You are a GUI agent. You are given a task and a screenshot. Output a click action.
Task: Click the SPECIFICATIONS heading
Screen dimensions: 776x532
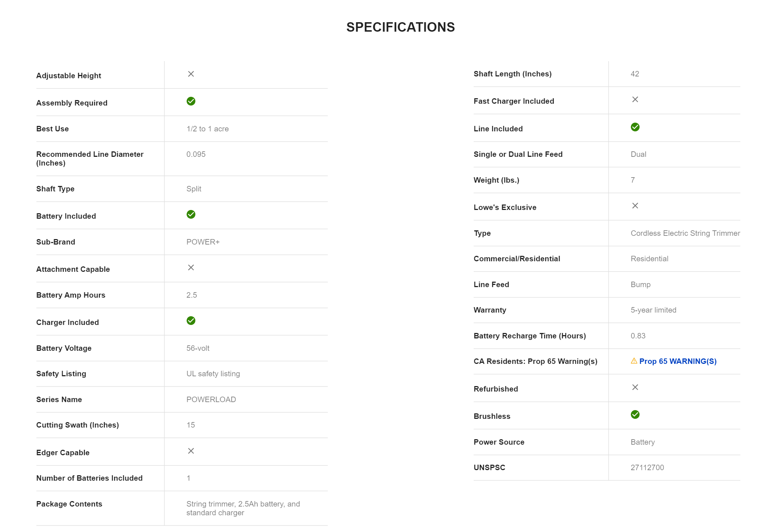[x=400, y=27]
